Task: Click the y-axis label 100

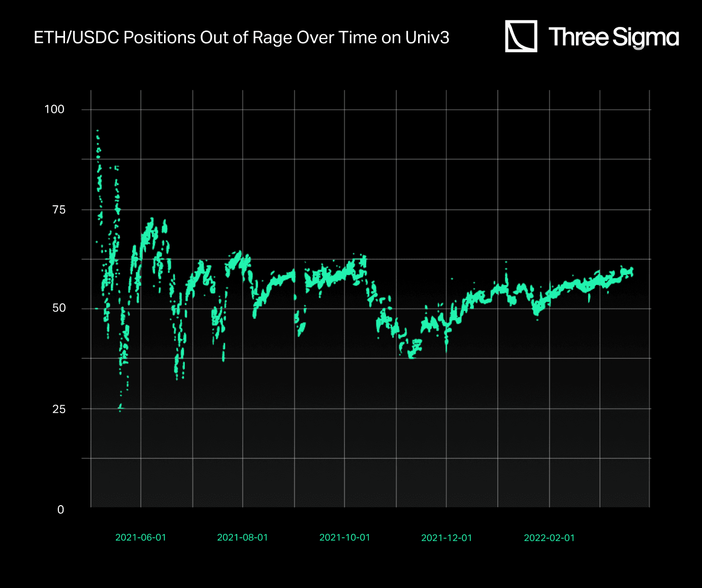Action: (x=54, y=109)
